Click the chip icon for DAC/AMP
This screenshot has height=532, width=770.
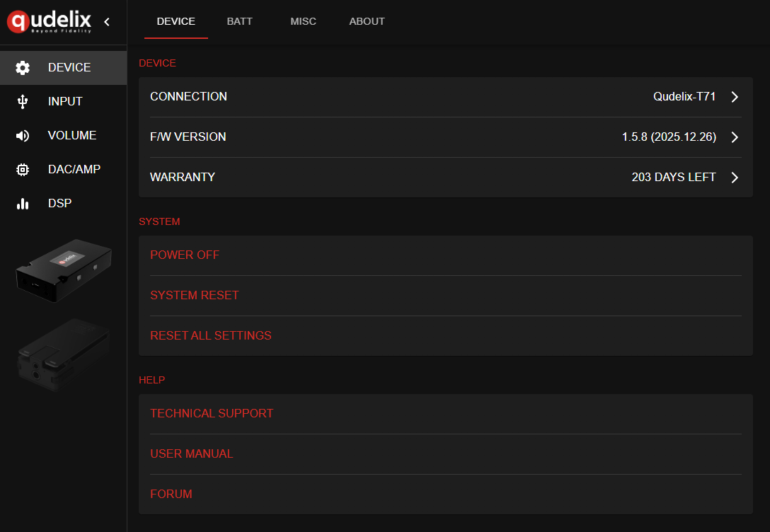tap(23, 170)
